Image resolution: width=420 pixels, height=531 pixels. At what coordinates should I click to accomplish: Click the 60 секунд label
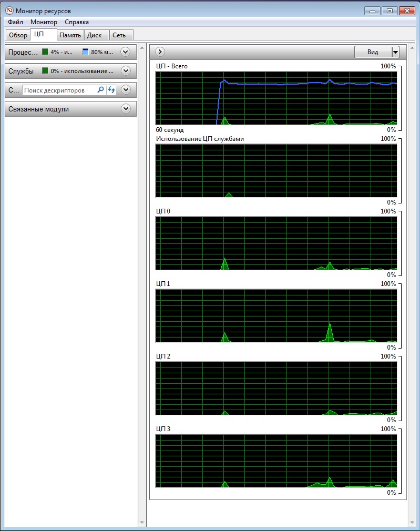pyautogui.click(x=170, y=130)
